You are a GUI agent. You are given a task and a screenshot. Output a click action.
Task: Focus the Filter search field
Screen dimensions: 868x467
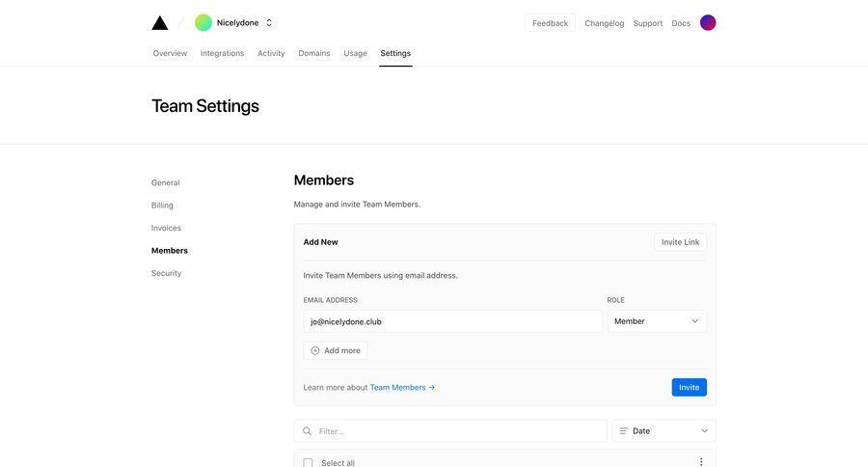450,431
